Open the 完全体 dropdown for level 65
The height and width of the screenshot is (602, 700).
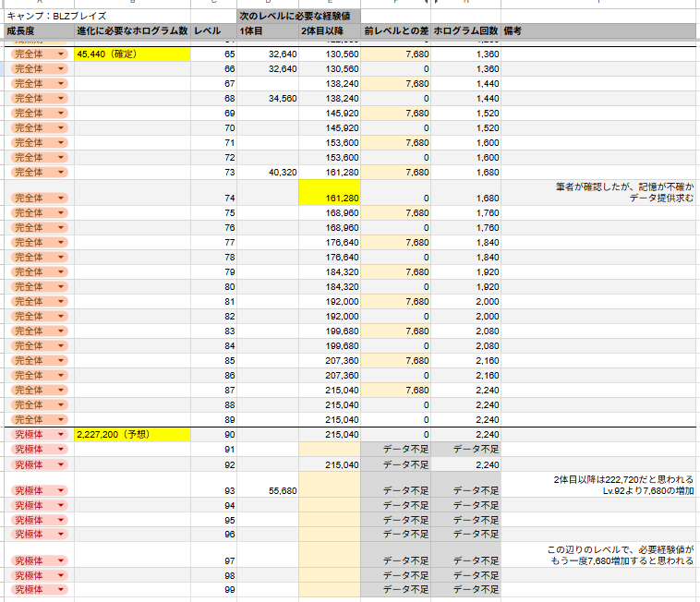(61, 54)
